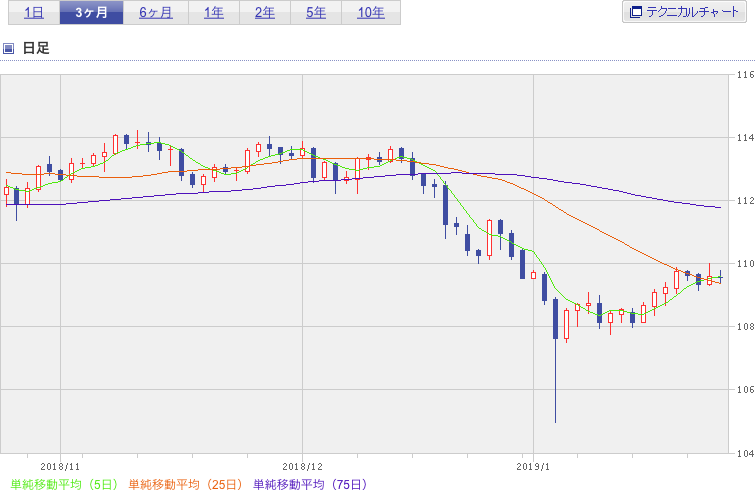Click the blue square icon beside 日足
This screenshot has height=493, width=755.
pos(8,48)
